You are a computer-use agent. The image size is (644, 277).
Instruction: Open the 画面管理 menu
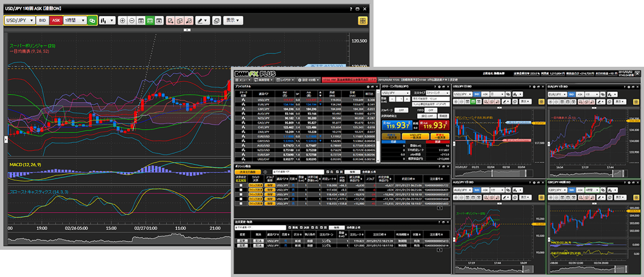pos(263,80)
